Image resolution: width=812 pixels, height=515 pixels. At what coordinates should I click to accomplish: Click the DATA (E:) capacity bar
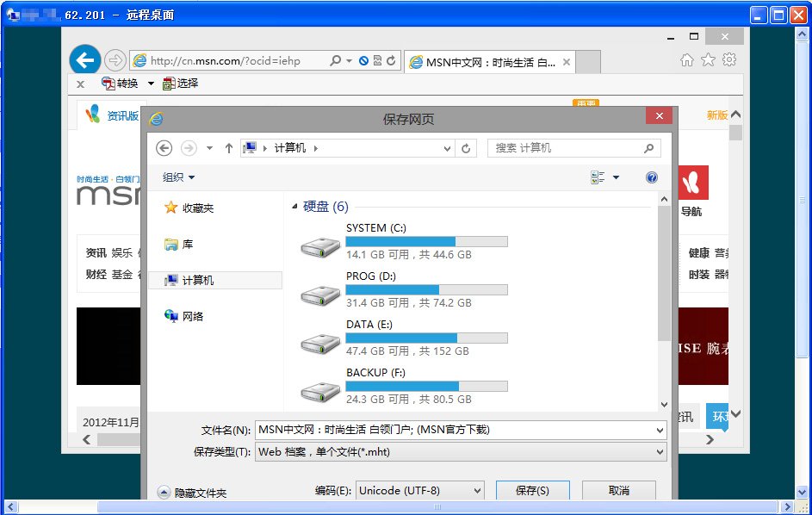[427, 338]
